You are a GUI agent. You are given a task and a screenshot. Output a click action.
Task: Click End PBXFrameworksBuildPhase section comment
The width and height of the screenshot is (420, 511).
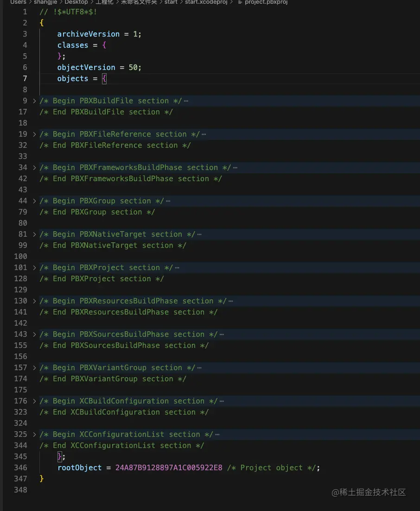(x=131, y=178)
